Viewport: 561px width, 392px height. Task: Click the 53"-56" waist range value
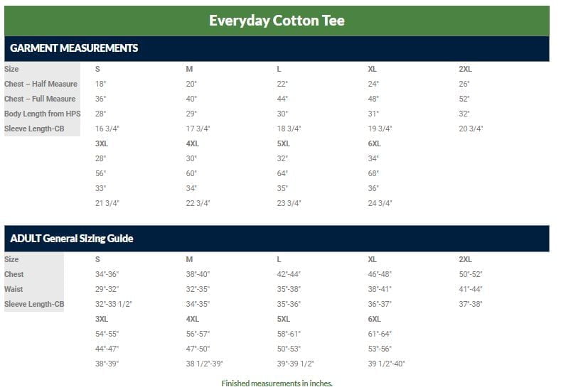click(380, 349)
